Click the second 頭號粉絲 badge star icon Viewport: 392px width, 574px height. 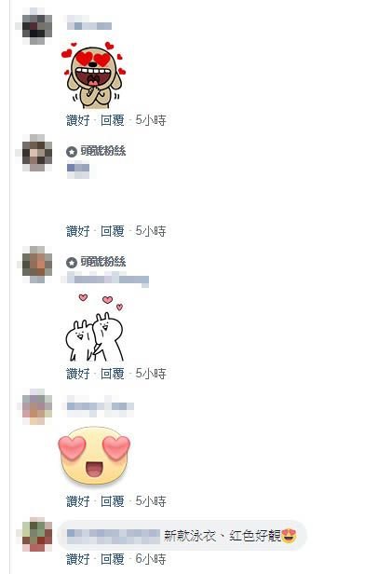72,263
